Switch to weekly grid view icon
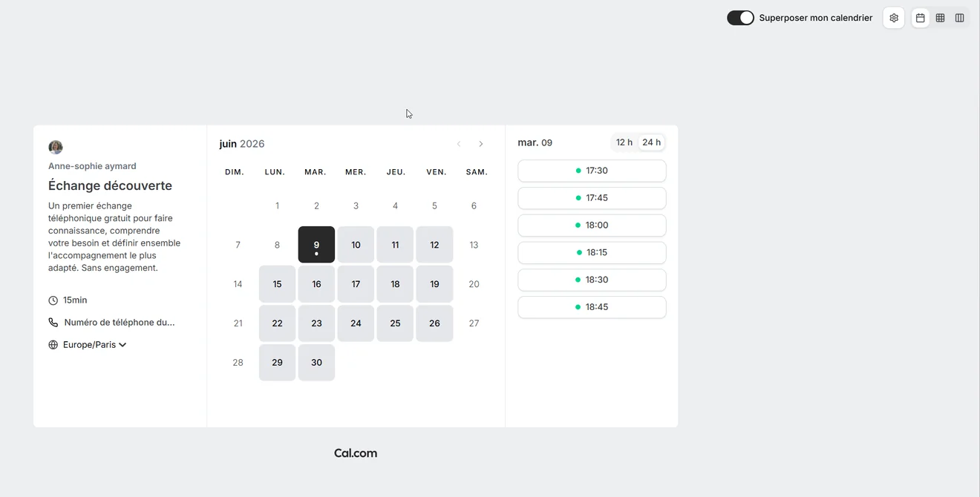980x497 pixels. point(940,18)
